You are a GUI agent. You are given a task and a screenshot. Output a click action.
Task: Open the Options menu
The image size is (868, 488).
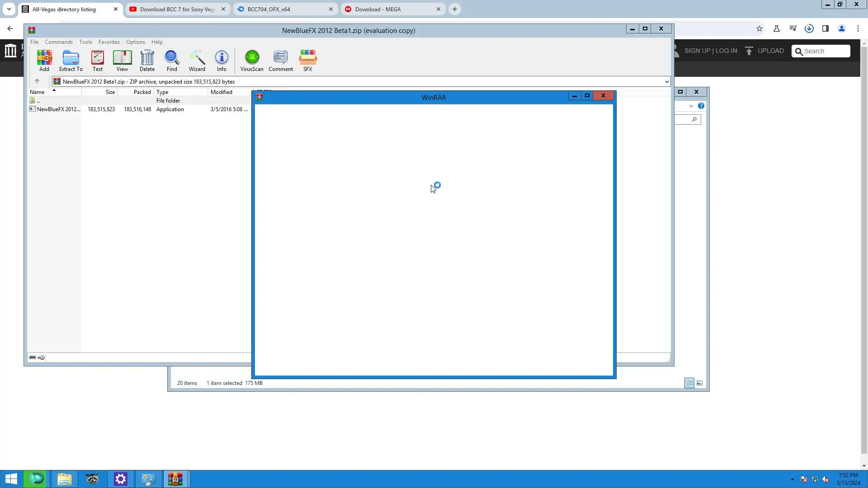(135, 42)
